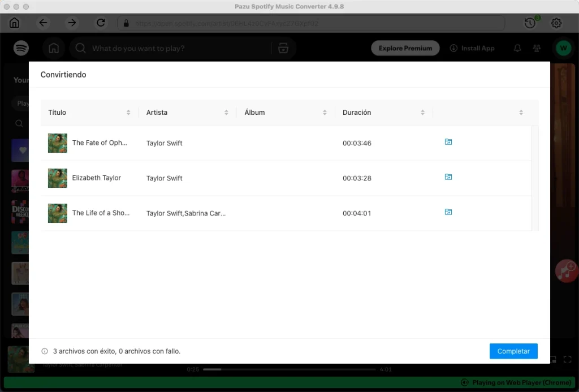Select the Install App menu item

(x=472, y=48)
